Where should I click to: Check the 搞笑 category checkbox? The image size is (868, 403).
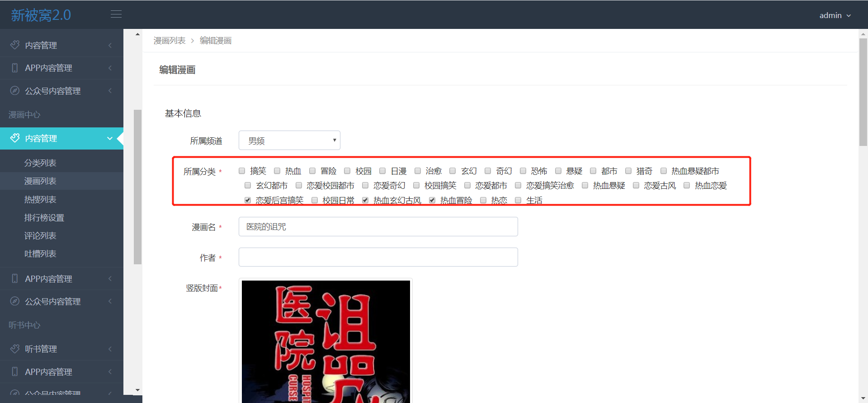click(242, 171)
